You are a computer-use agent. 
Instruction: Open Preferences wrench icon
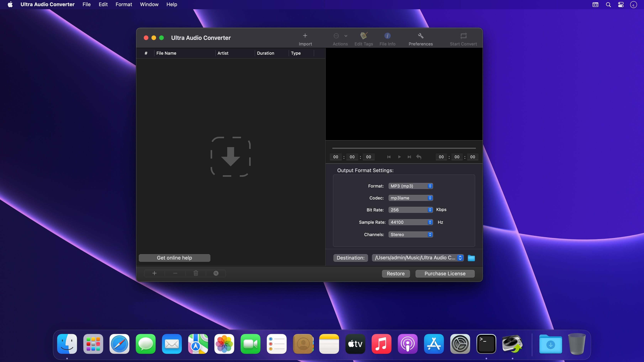tap(420, 36)
